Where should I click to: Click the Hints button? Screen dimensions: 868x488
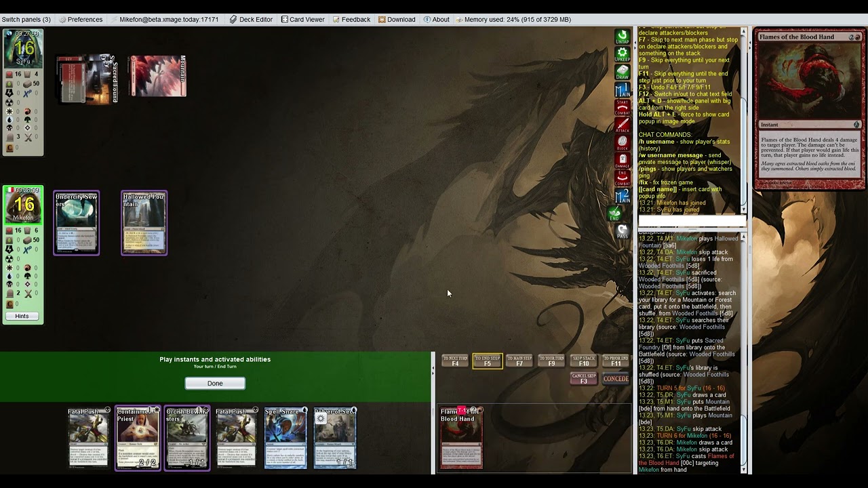pos(22,316)
